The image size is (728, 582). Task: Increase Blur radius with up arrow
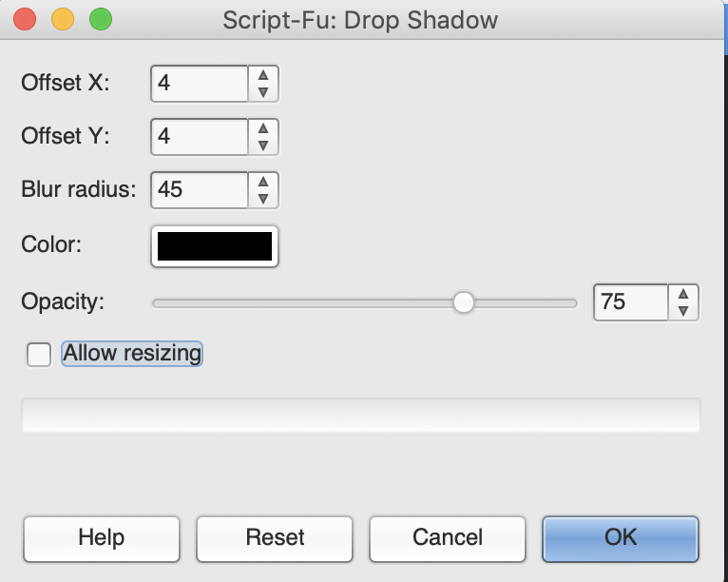coord(263,181)
